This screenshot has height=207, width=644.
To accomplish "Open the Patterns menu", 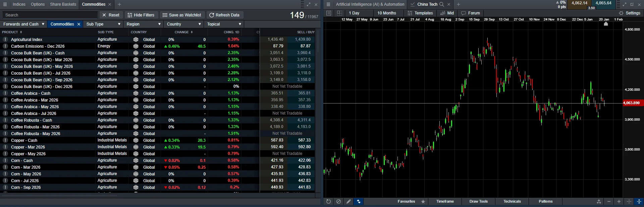I will (546, 202).
